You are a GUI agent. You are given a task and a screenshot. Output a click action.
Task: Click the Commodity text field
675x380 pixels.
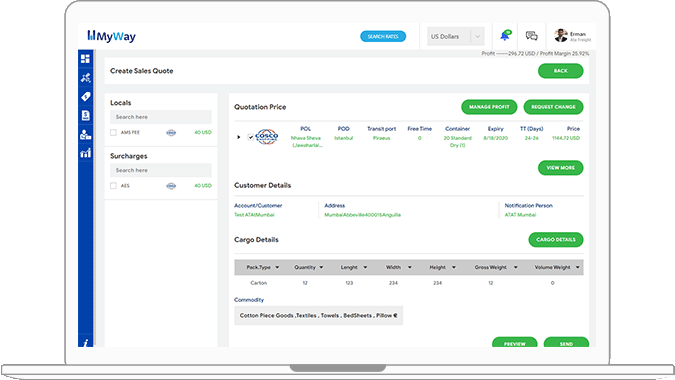tap(318, 315)
